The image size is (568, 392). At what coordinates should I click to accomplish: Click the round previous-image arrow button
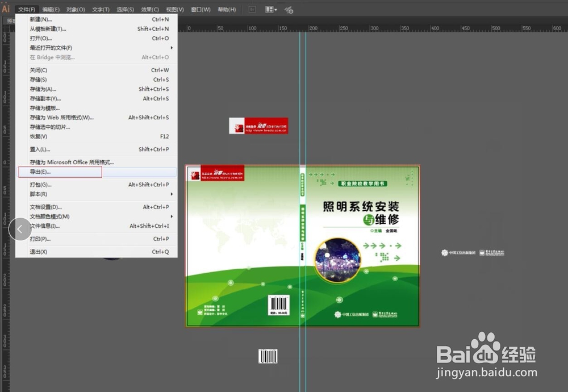(x=20, y=229)
